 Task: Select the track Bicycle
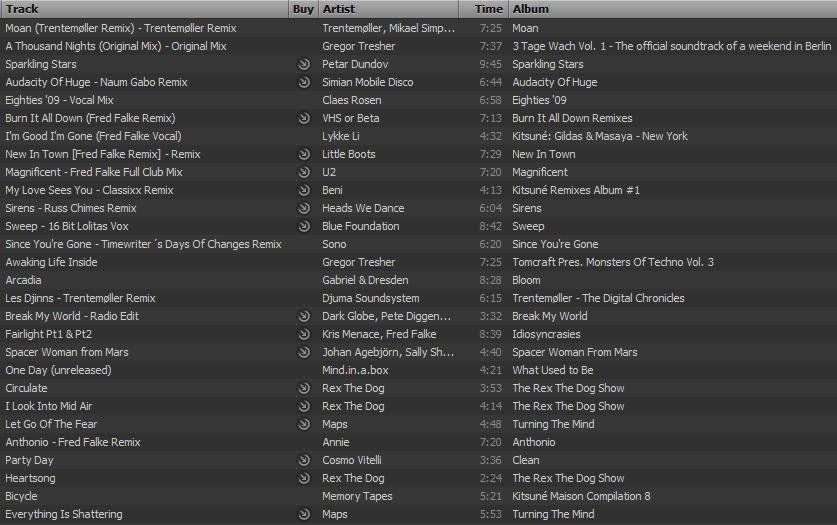click(x=22, y=496)
